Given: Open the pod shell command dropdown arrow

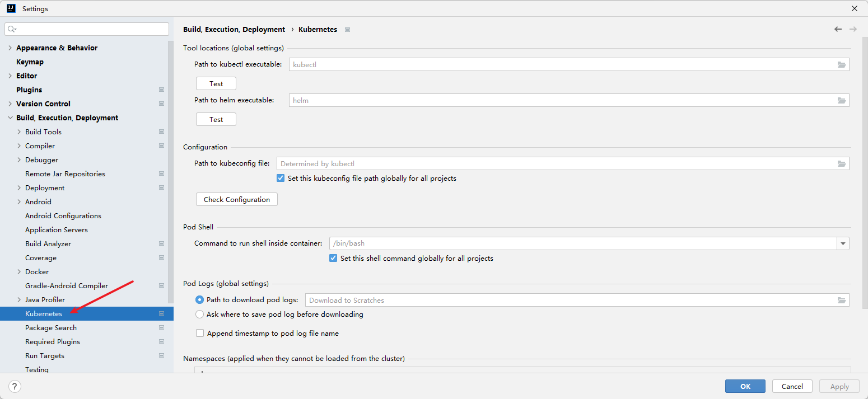Looking at the screenshot, I should [x=843, y=243].
